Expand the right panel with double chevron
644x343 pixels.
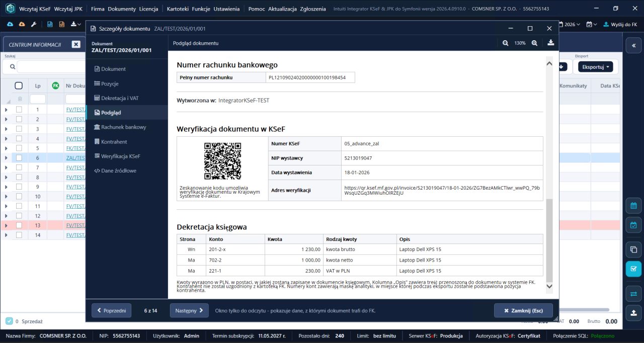click(633, 45)
